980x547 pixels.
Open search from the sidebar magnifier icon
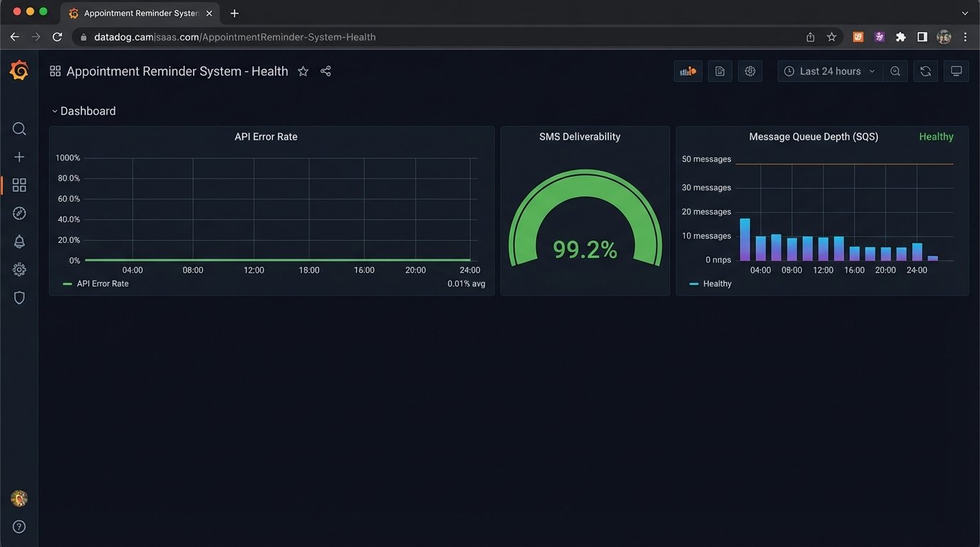(19, 129)
